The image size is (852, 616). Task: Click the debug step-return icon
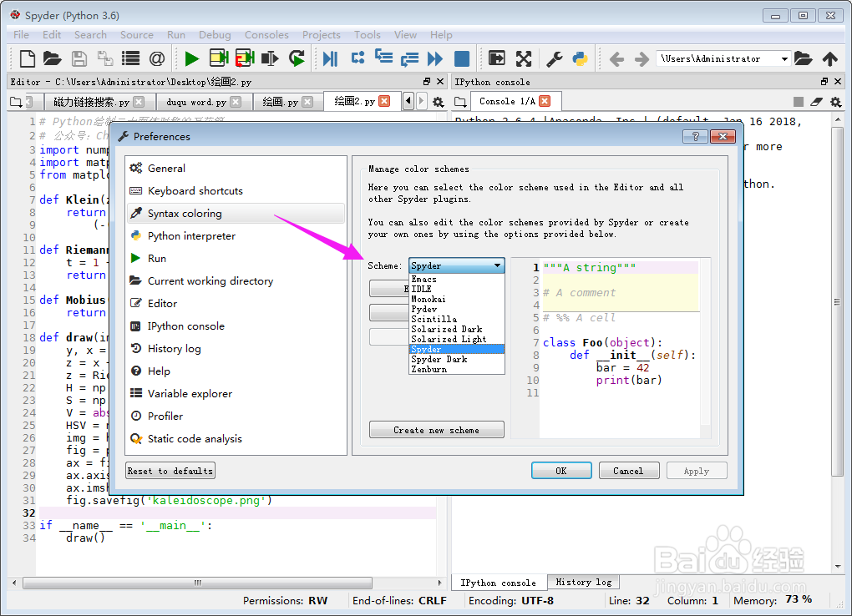point(409,58)
